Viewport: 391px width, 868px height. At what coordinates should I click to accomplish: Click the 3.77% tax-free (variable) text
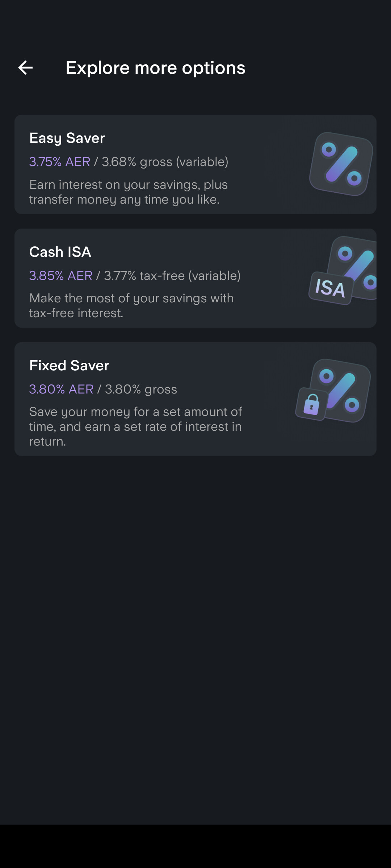[172, 276]
